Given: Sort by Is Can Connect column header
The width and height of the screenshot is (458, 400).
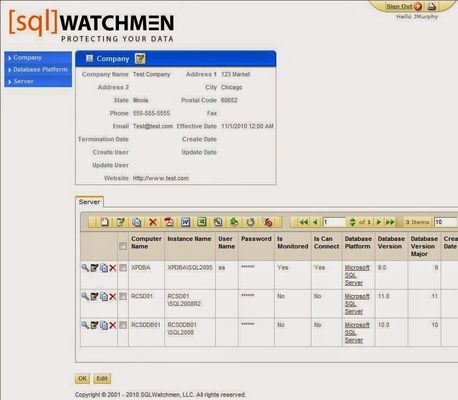Looking at the screenshot, I should point(326,243).
